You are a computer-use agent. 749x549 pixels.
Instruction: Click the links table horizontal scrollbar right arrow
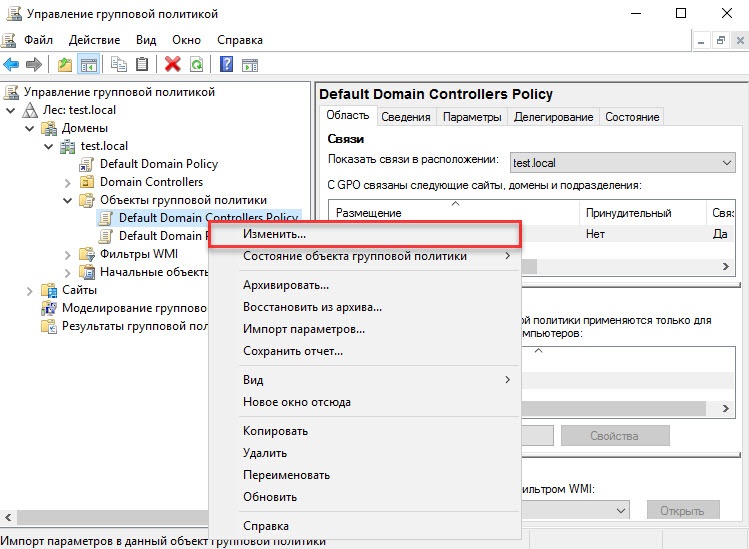click(726, 267)
